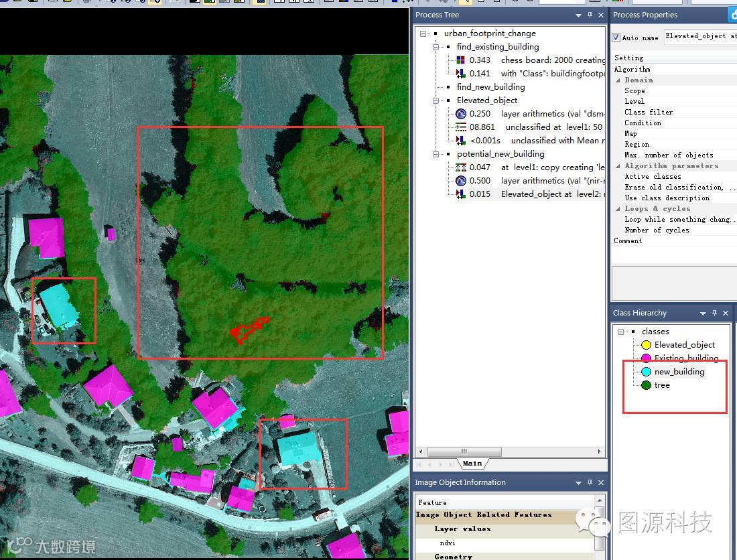Close the Class Hierarchy panel
The height and width of the screenshot is (560, 737).
(725, 313)
